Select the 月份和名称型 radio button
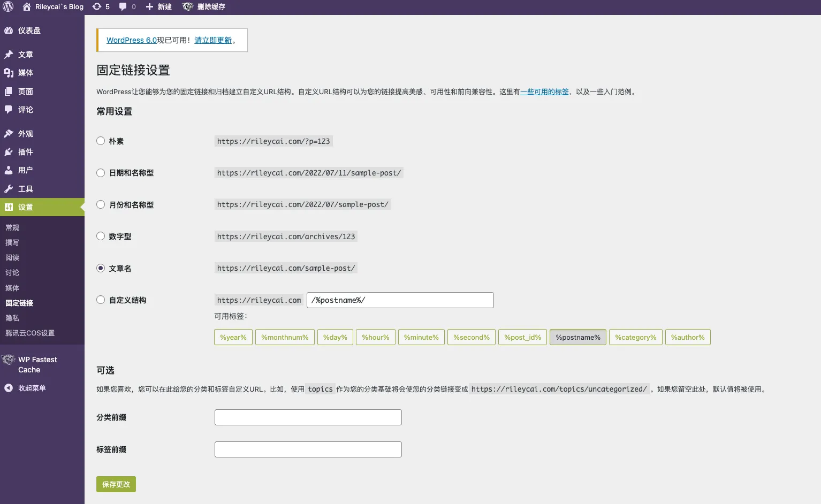 (x=101, y=204)
